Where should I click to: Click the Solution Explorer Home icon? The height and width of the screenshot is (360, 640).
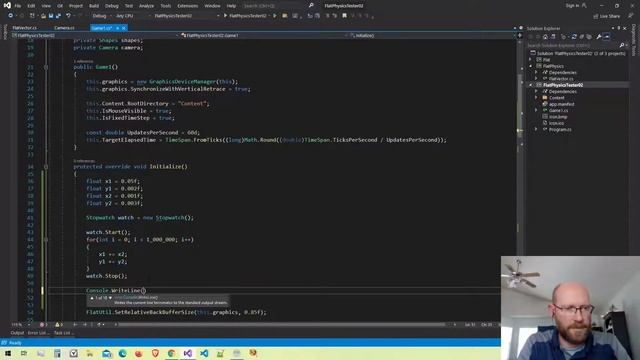[x=545, y=37]
